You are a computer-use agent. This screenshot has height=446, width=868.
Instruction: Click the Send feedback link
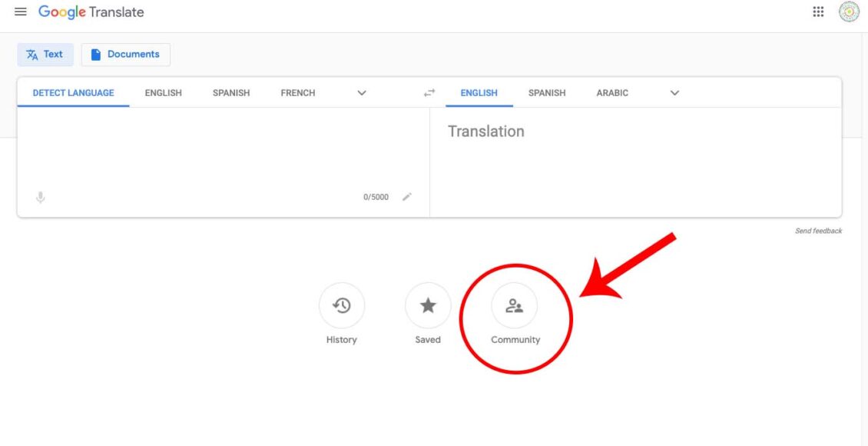tap(818, 231)
